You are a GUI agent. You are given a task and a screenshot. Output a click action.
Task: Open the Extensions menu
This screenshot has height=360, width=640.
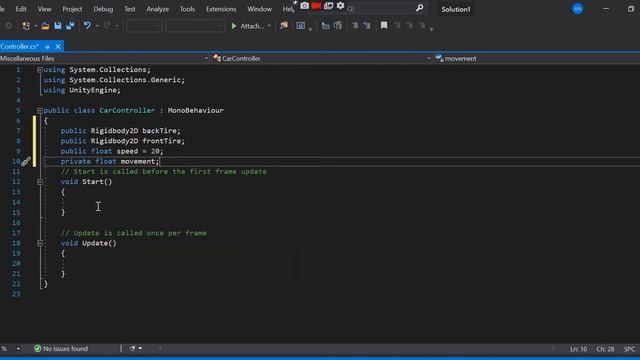[221, 9]
